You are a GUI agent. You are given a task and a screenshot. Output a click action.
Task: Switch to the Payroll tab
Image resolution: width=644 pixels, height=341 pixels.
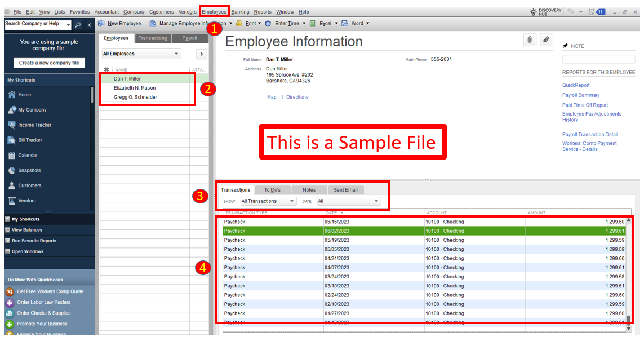click(189, 38)
